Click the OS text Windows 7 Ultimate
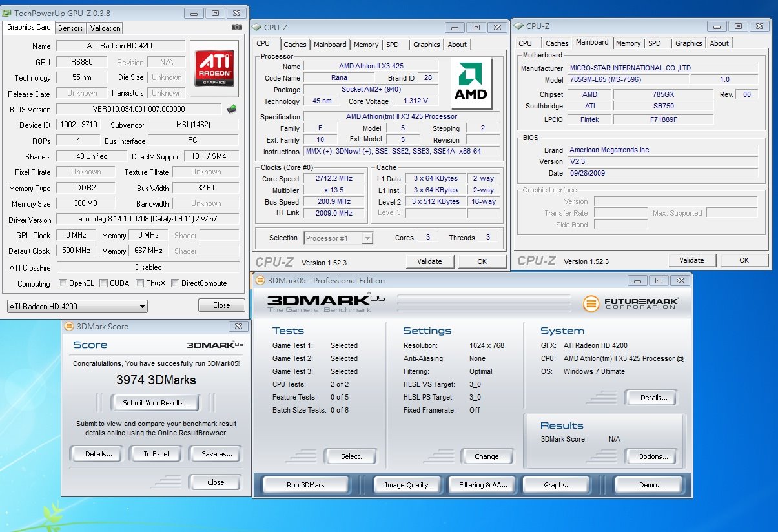Image resolution: width=778 pixels, height=532 pixels. click(595, 371)
